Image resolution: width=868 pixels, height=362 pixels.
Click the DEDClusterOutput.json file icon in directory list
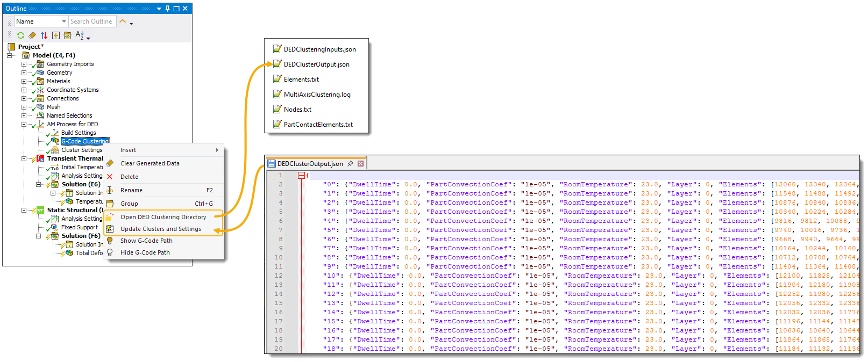[277, 64]
